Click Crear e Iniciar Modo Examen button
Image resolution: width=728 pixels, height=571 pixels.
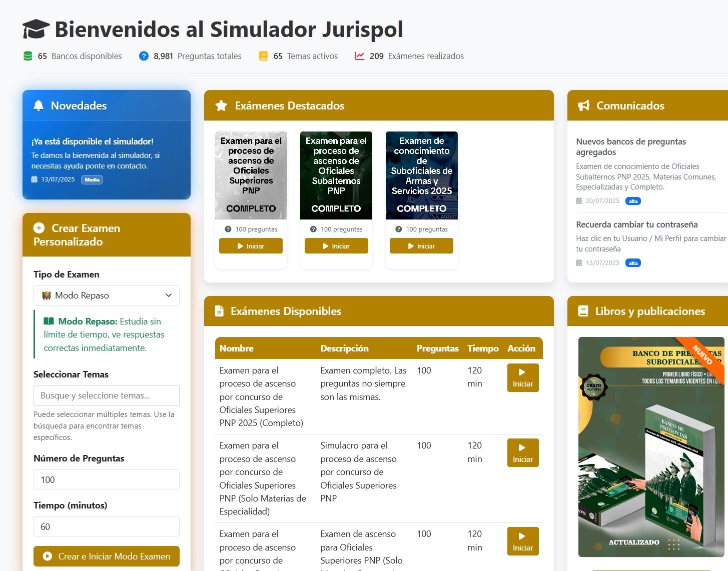(107, 556)
